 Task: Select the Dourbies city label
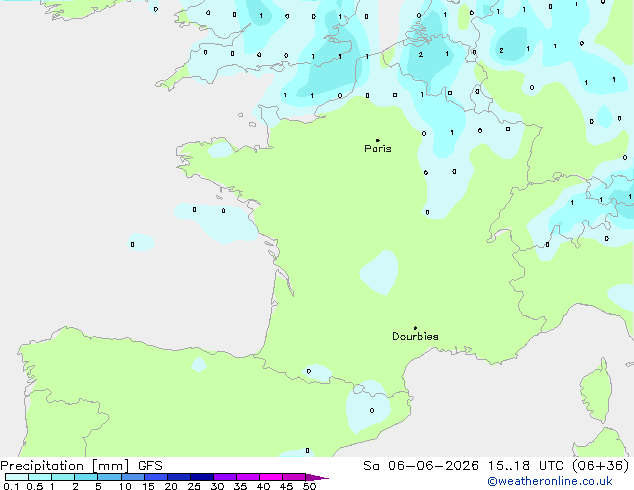point(415,336)
